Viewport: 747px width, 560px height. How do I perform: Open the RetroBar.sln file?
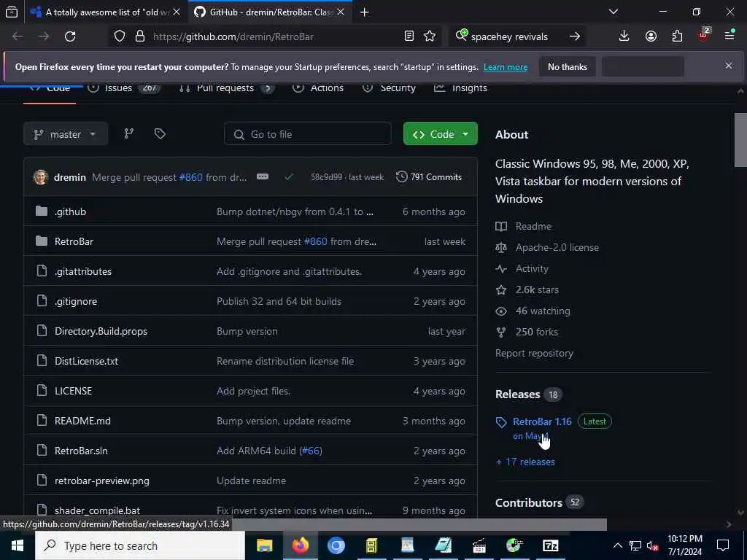click(x=81, y=451)
